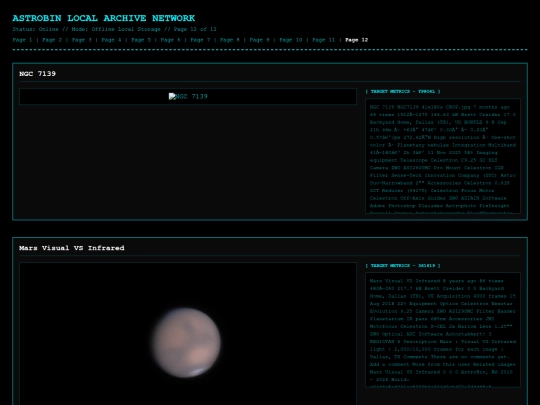
Task: Click the NGC 7139 card heading
Action: coord(38,74)
